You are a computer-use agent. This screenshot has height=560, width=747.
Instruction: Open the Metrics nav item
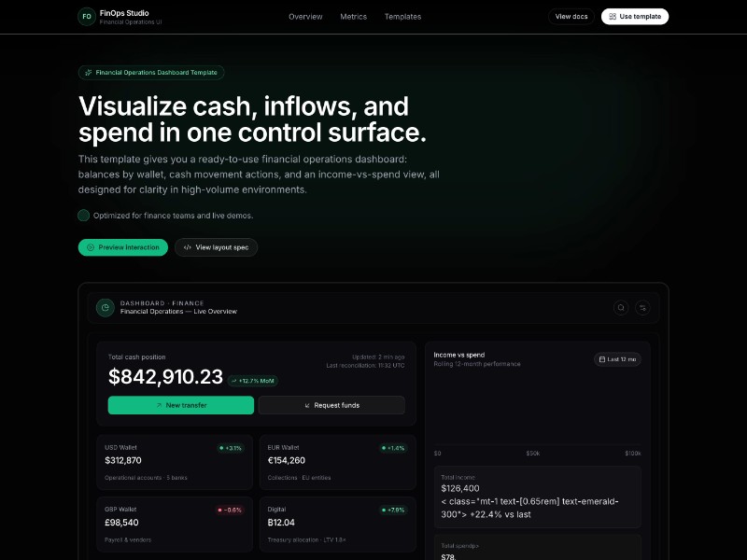(354, 17)
